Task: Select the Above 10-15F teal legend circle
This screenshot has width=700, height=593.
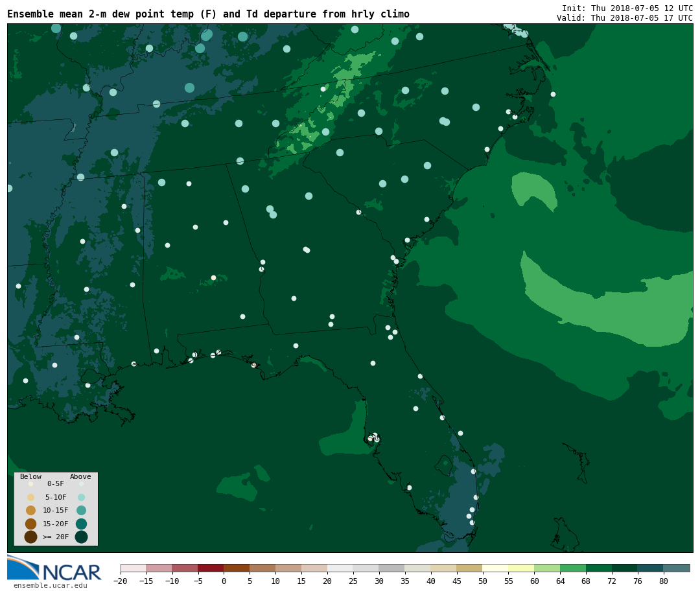Action: point(81,511)
